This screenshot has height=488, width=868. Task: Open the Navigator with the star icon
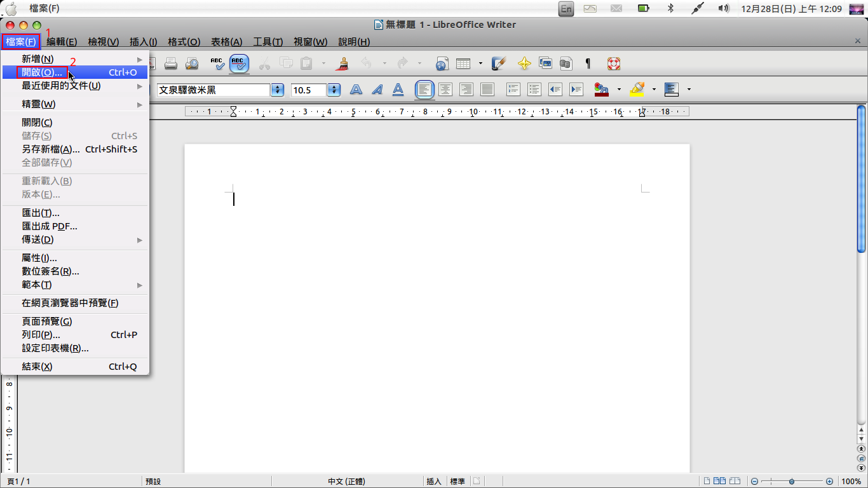click(x=524, y=64)
